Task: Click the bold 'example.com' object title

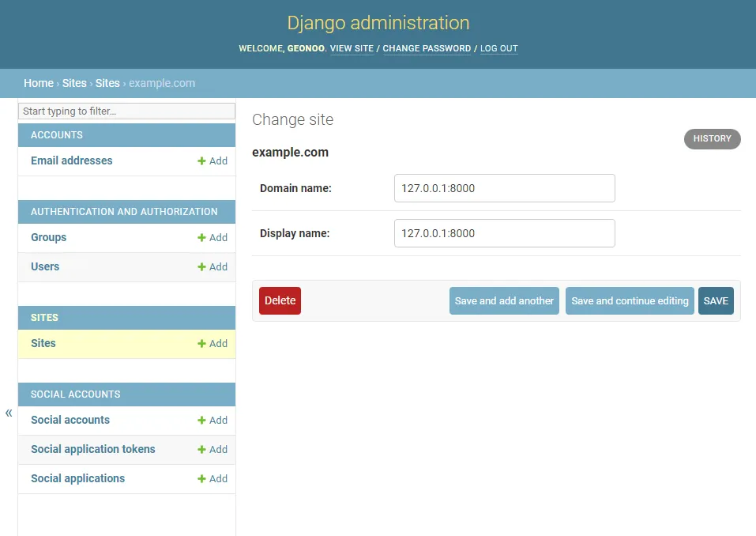Action: pyautogui.click(x=290, y=152)
